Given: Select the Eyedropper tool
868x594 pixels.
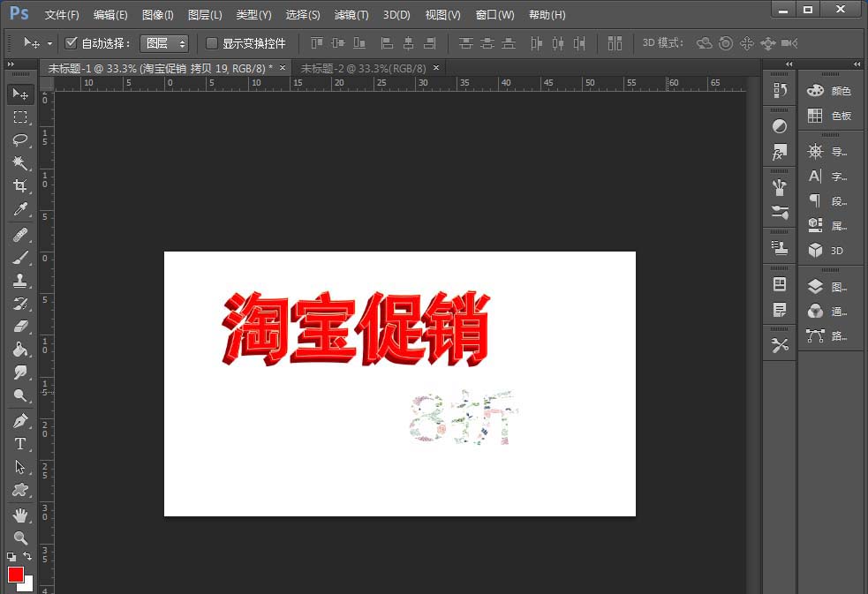Looking at the screenshot, I should click(x=20, y=208).
